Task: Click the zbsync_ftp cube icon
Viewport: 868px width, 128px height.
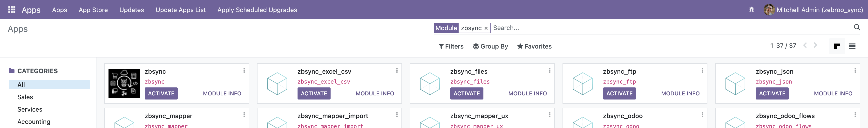Action: [583, 83]
